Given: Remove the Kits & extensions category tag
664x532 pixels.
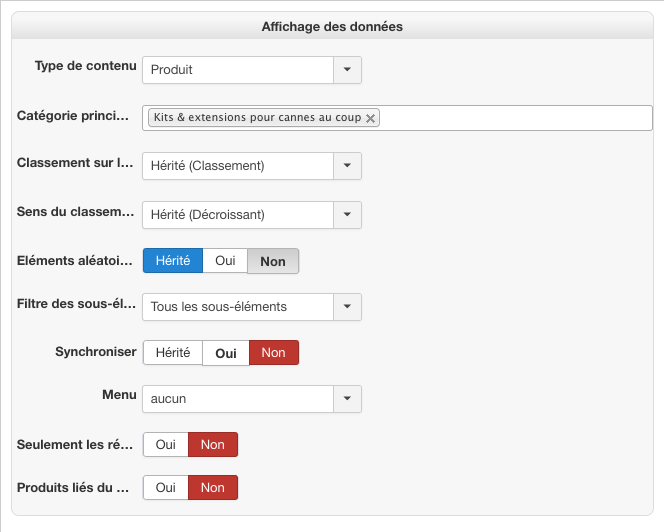Looking at the screenshot, I should coord(371,118).
